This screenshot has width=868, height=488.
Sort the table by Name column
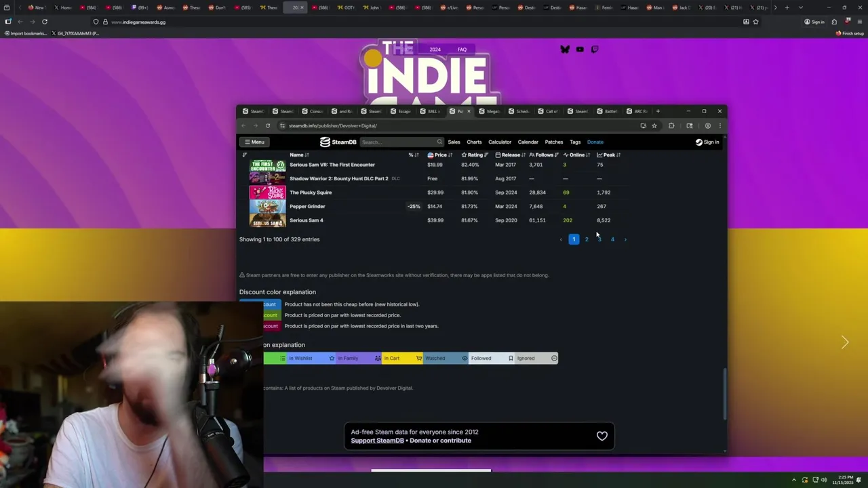299,155
